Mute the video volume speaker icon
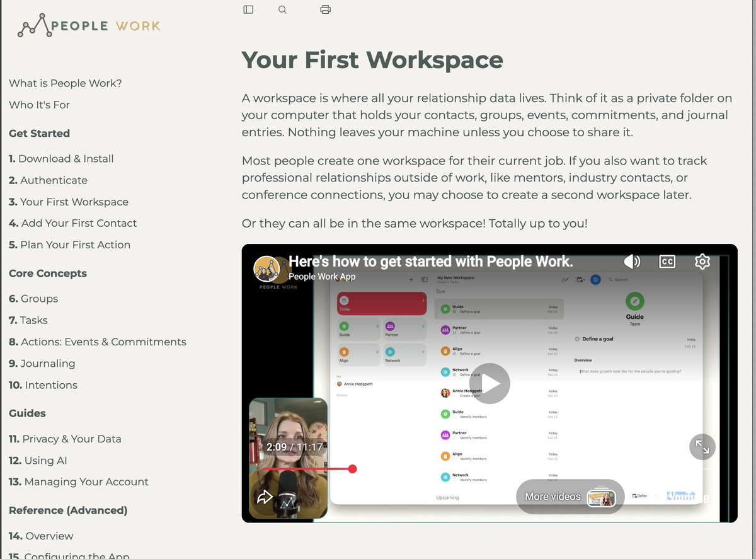The image size is (756, 559). (x=632, y=262)
